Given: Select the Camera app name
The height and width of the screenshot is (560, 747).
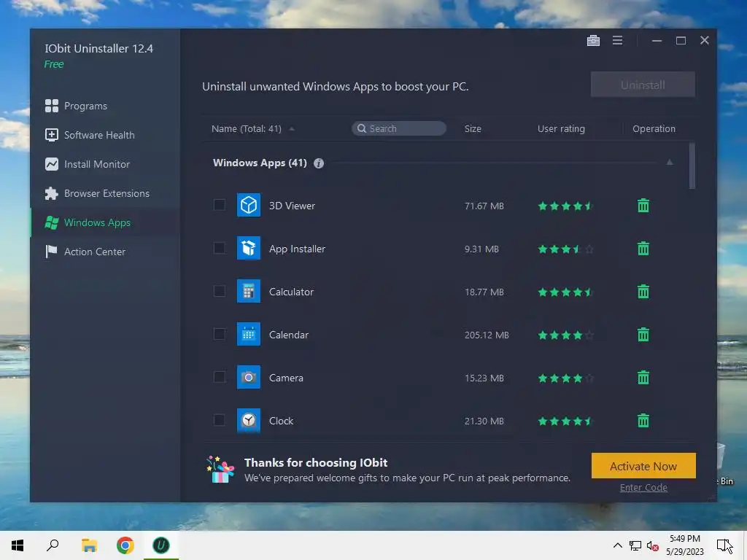Looking at the screenshot, I should coord(286,378).
